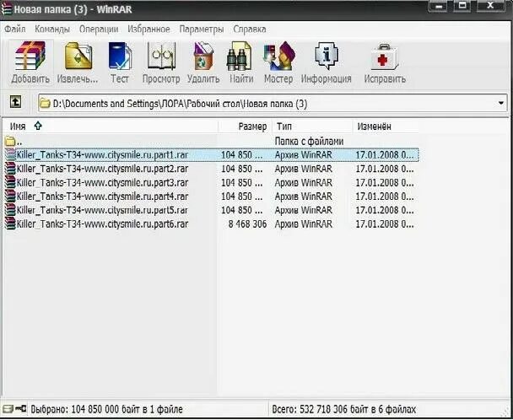Click the size 104 850 in part3 row
Viewport: 513px width, 420px height.
tap(242, 182)
